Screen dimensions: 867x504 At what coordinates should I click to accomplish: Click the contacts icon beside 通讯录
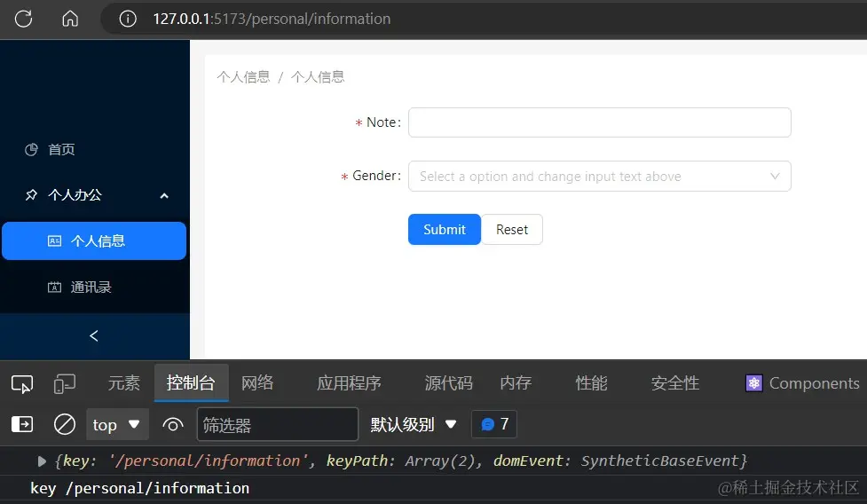pos(54,287)
